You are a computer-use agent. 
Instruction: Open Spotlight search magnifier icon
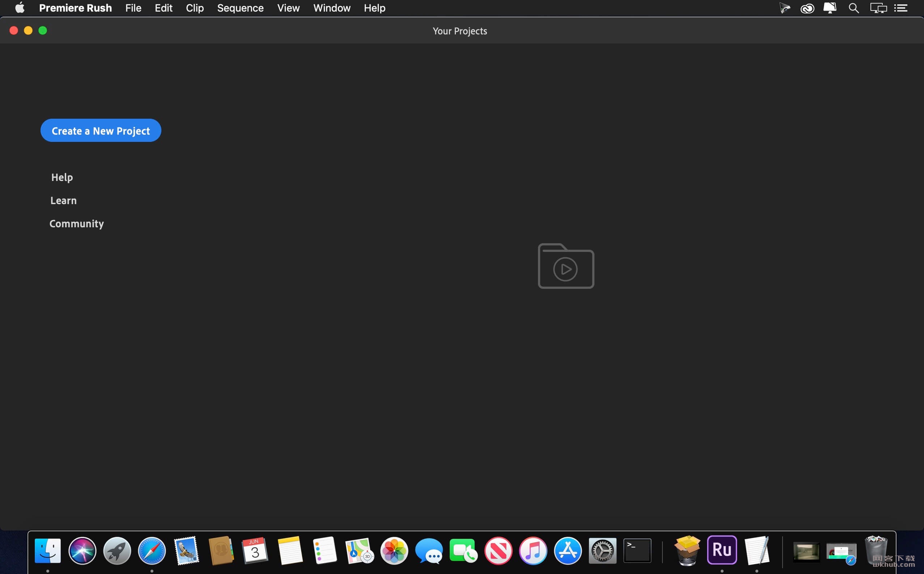tap(854, 8)
